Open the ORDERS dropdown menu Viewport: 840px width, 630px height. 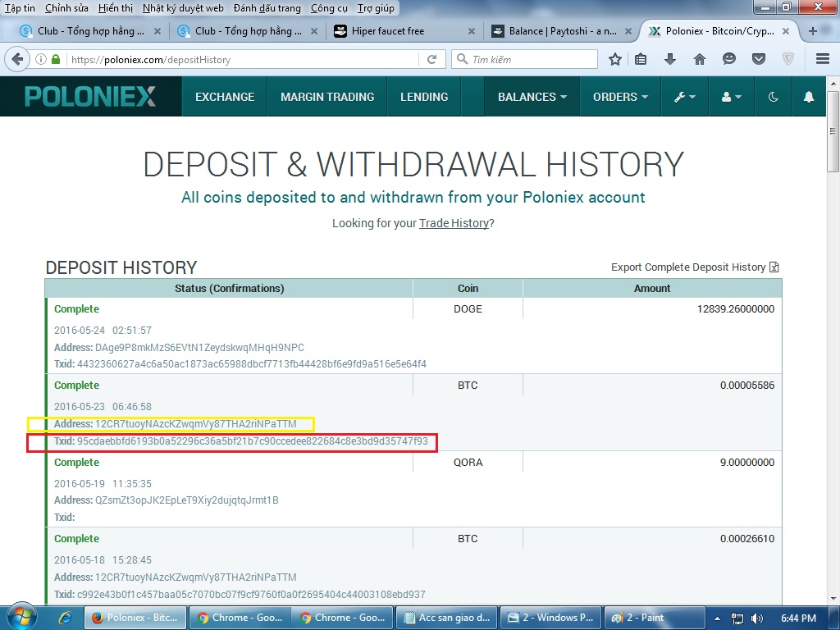point(620,97)
